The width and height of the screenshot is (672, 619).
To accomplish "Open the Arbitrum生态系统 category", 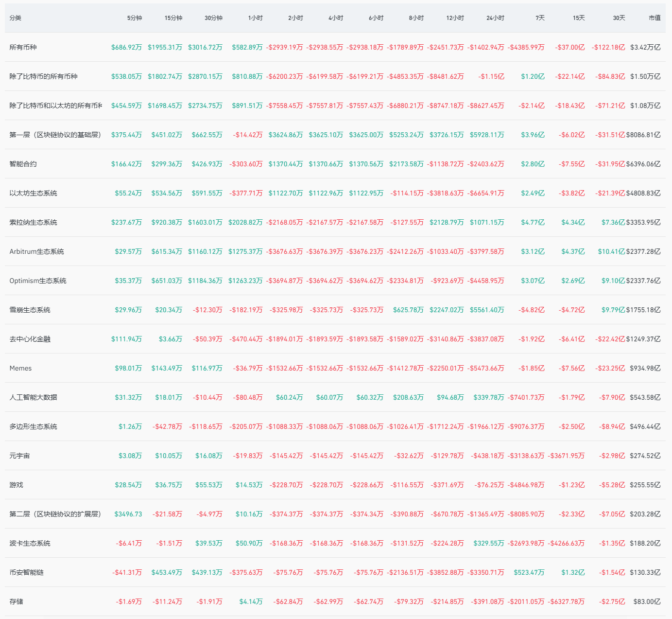I will (x=37, y=251).
